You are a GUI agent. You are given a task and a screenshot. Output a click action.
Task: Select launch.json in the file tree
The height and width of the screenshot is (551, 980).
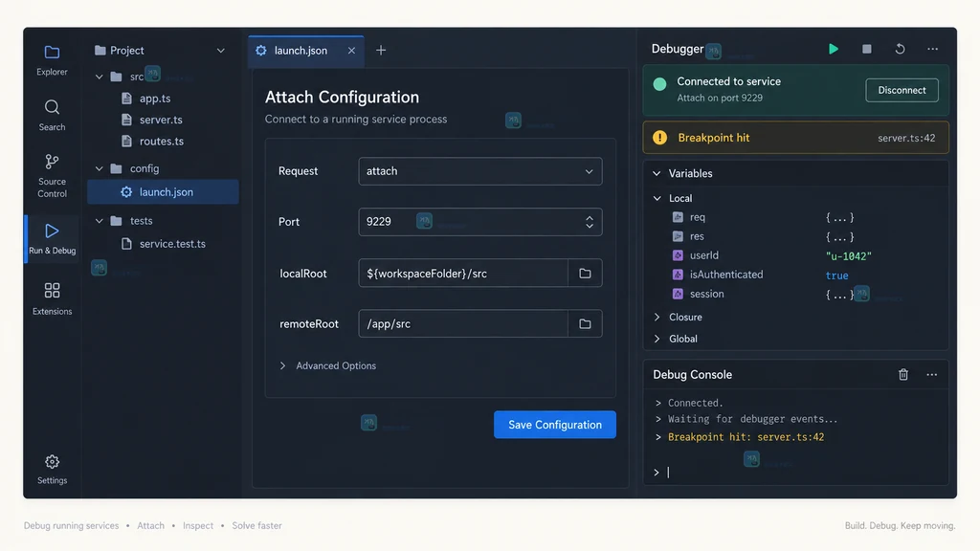163,191
